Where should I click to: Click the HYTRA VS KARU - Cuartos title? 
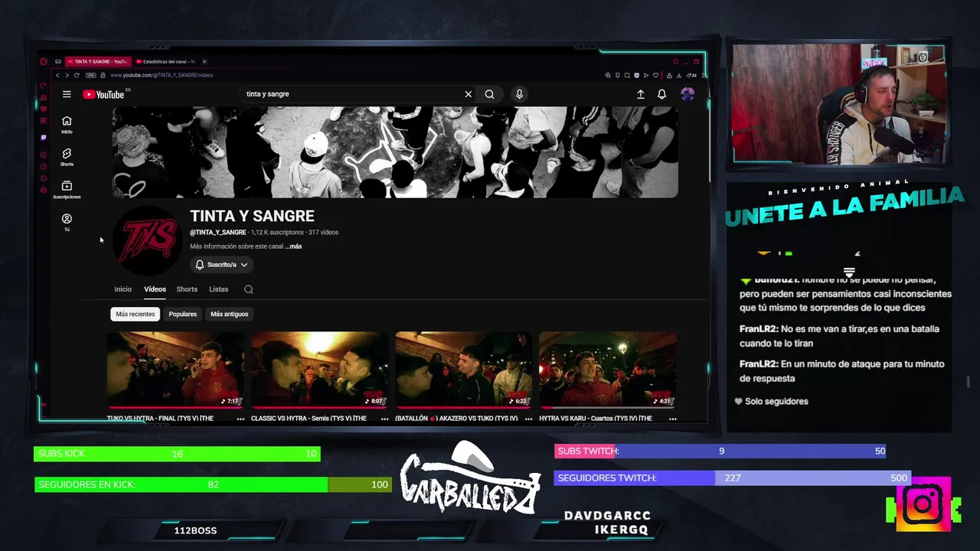[596, 419]
